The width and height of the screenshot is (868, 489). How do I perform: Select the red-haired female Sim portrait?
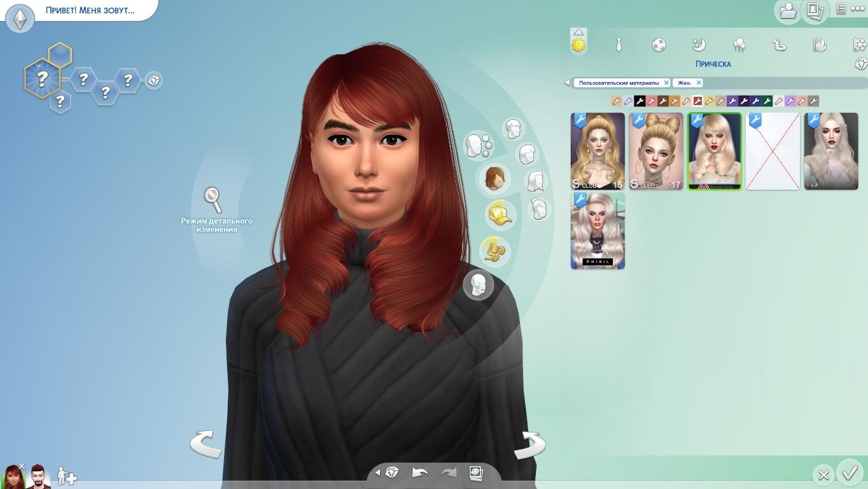tap(14, 476)
